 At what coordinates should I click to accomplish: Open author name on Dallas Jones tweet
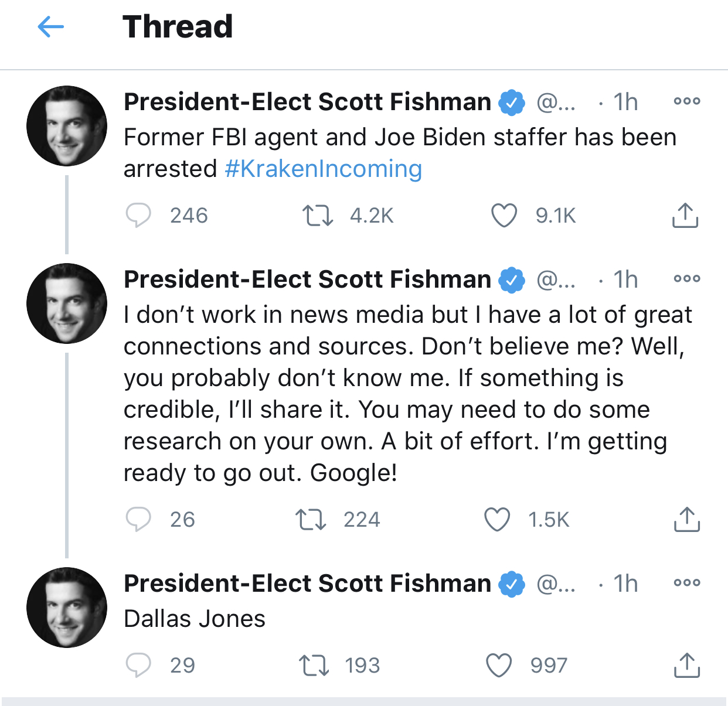(307, 583)
